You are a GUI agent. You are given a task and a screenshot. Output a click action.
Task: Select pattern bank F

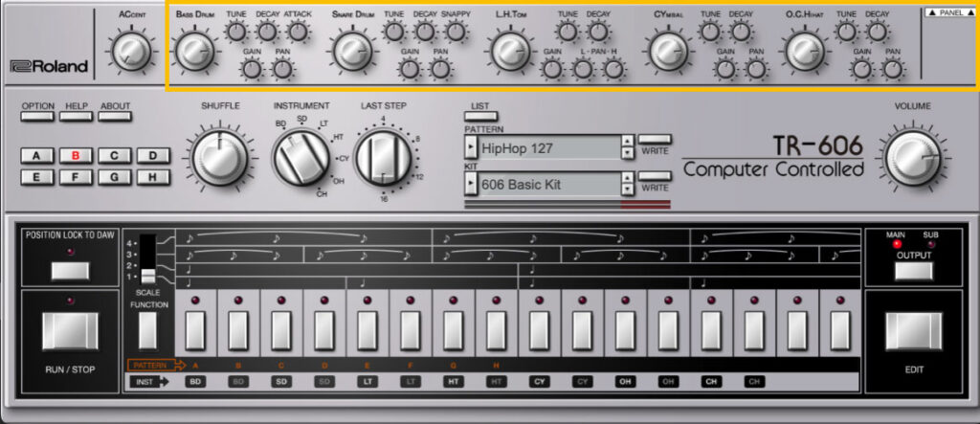click(77, 177)
